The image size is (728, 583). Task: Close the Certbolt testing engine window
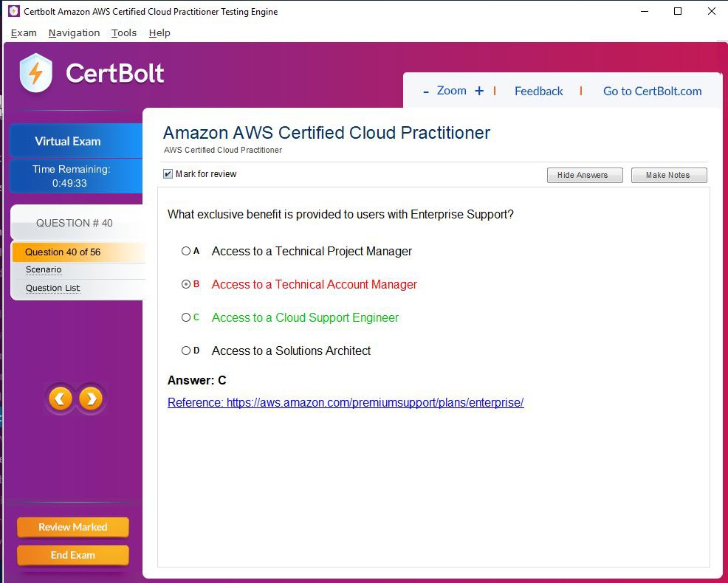click(711, 11)
